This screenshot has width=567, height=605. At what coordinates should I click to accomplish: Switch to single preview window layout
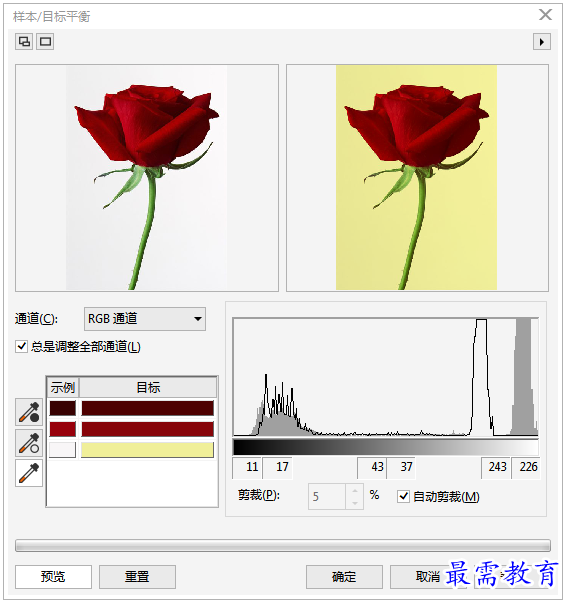click(x=46, y=42)
